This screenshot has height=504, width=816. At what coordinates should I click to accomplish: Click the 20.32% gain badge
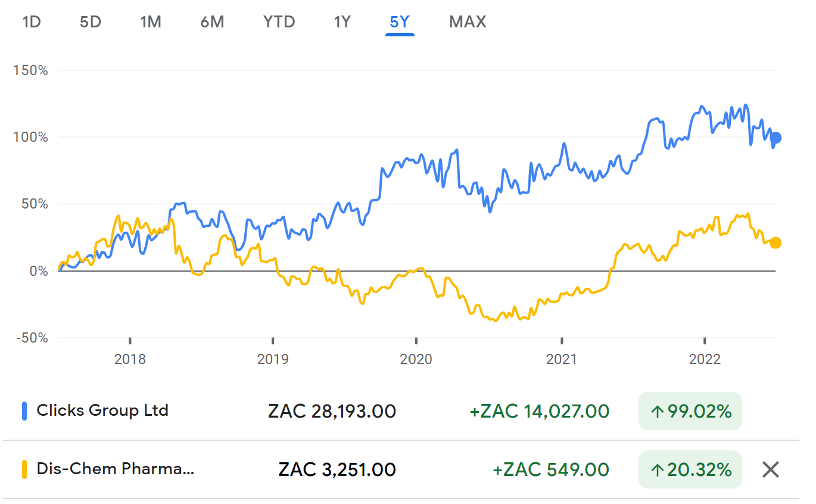(690, 469)
